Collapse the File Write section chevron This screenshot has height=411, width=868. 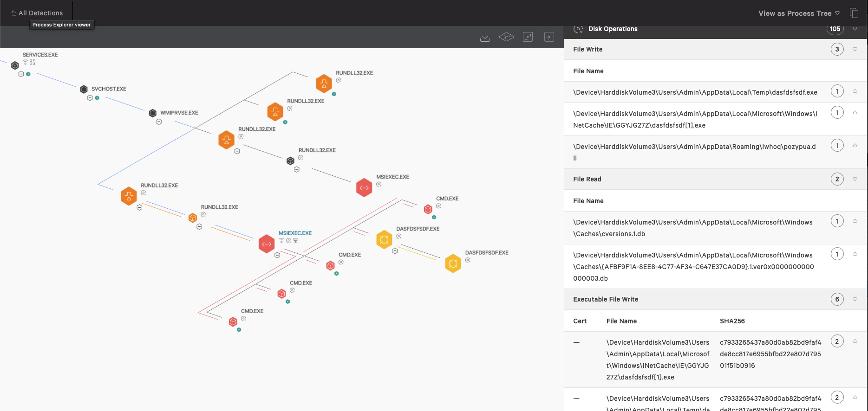click(855, 49)
